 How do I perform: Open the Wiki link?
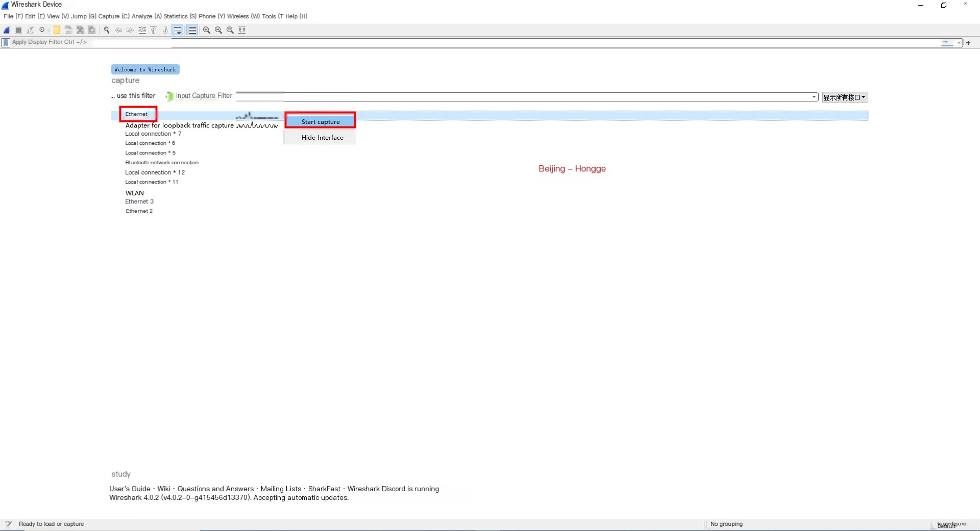[x=164, y=489]
